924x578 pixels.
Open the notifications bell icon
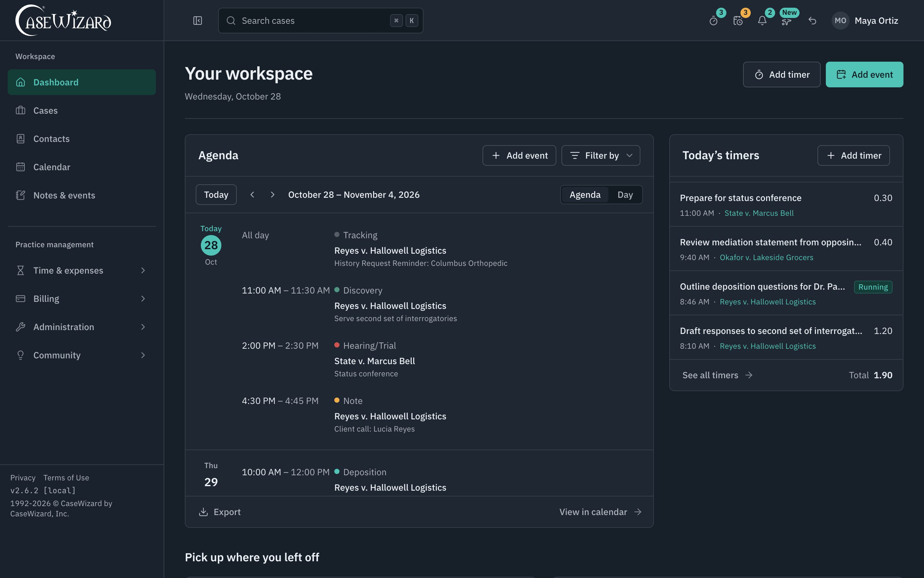762,21
